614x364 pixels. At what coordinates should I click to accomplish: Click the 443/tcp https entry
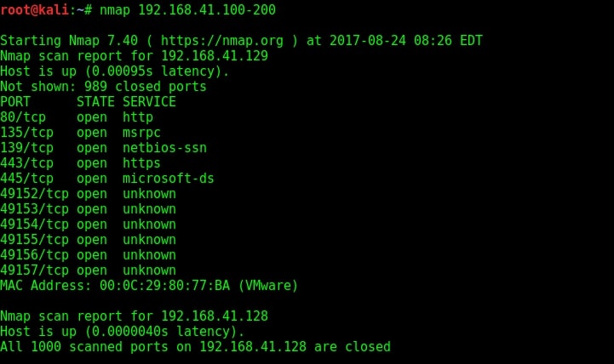point(80,163)
